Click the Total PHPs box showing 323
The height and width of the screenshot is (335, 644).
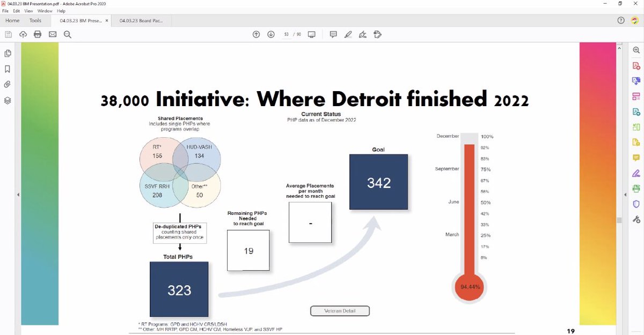click(x=179, y=290)
